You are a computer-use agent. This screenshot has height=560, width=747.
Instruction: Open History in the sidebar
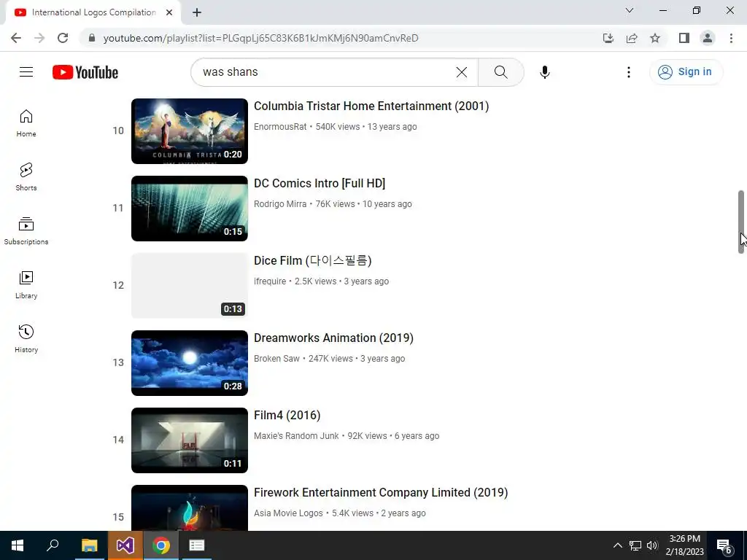(26, 338)
